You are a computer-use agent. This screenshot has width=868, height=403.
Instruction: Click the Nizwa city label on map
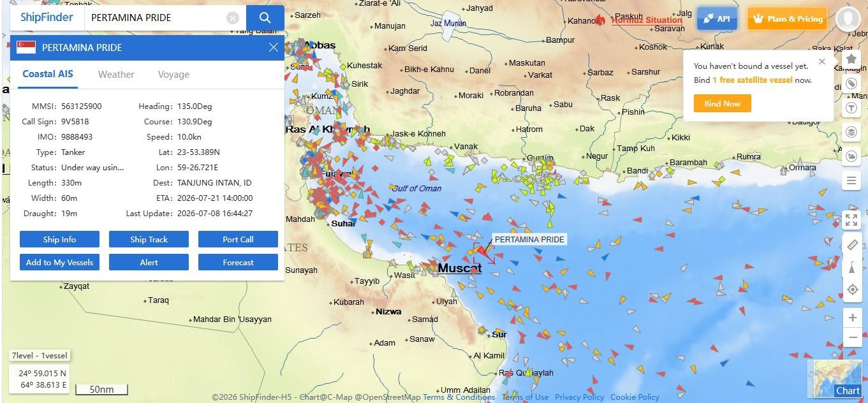(x=388, y=312)
